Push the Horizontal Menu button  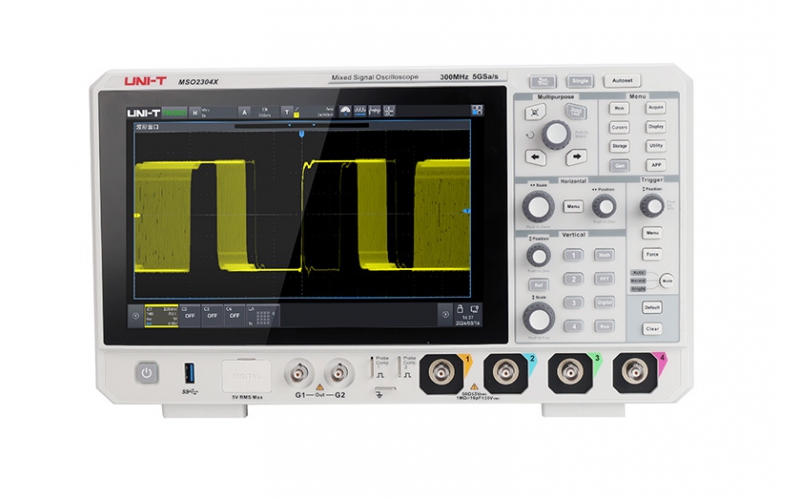573,206
